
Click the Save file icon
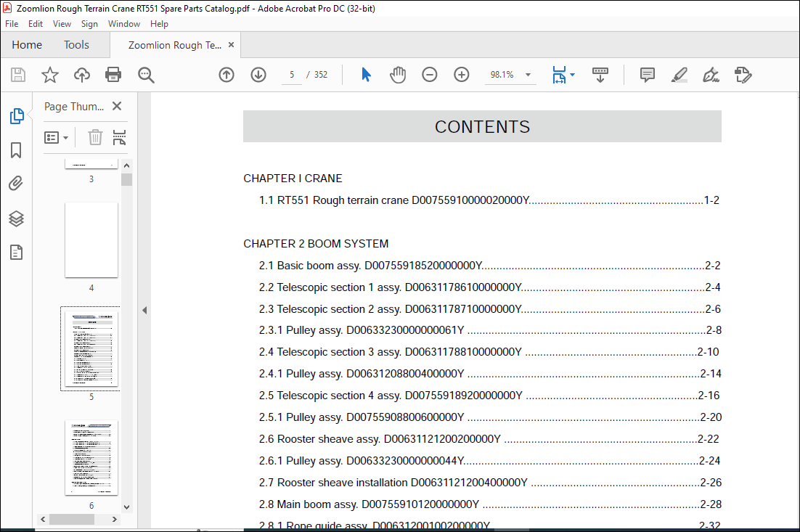pyautogui.click(x=18, y=75)
